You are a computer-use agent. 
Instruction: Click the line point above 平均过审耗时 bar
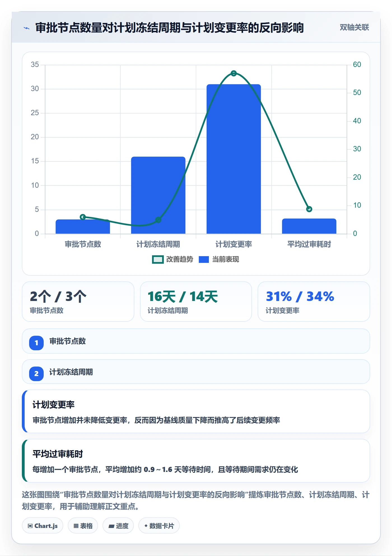click(x=309, y=209)
